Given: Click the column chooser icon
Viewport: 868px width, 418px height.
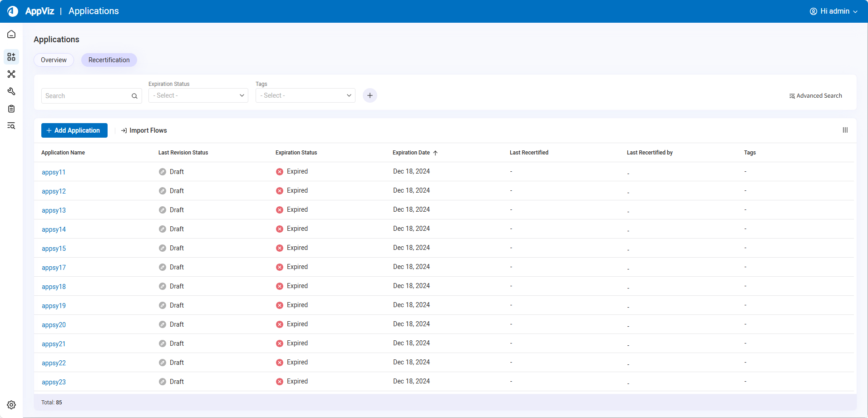Looking at the screenshot, I should coord(845,130).
